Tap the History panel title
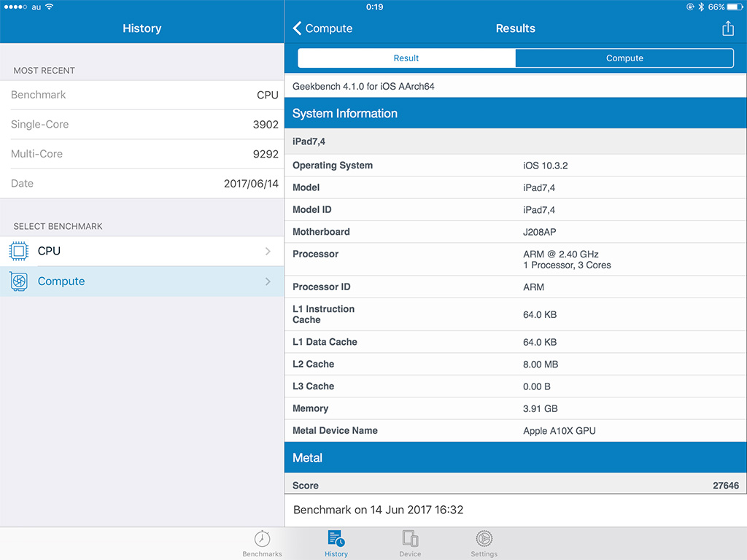This screenshot has width=747, height=560. (142, 28)
